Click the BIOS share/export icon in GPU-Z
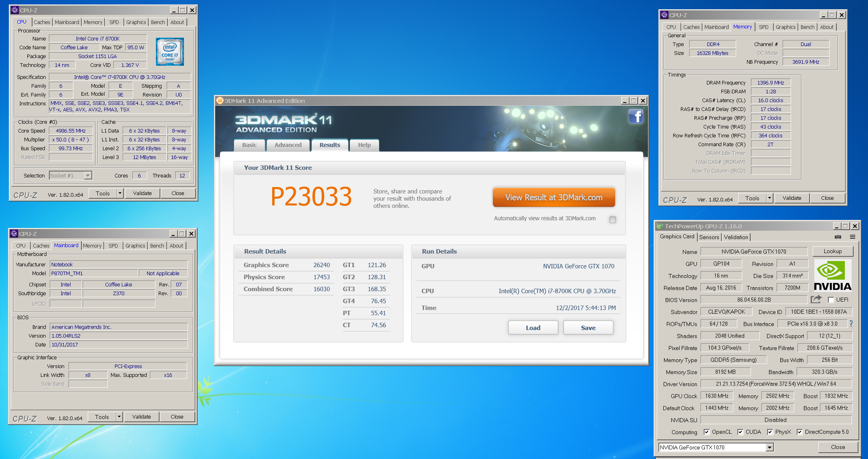Viewport: 868px width, 459px height. coord(816,299)
